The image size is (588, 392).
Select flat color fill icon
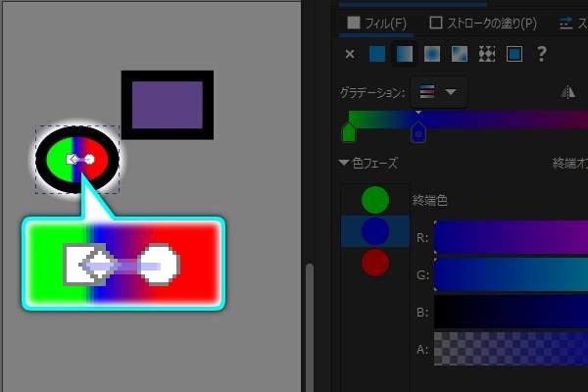[x=377, y=54]
